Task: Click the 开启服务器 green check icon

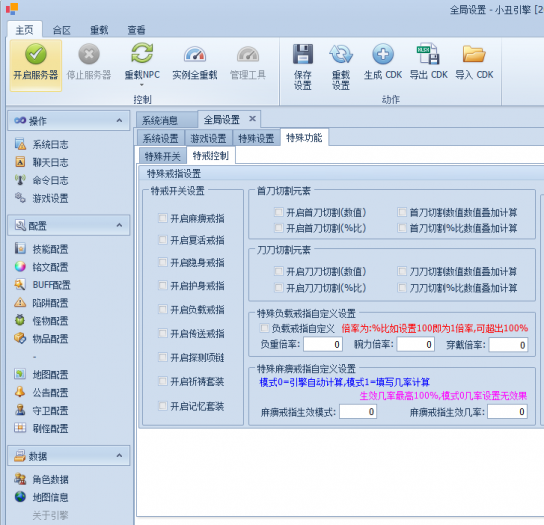Action: coord(36,54)
